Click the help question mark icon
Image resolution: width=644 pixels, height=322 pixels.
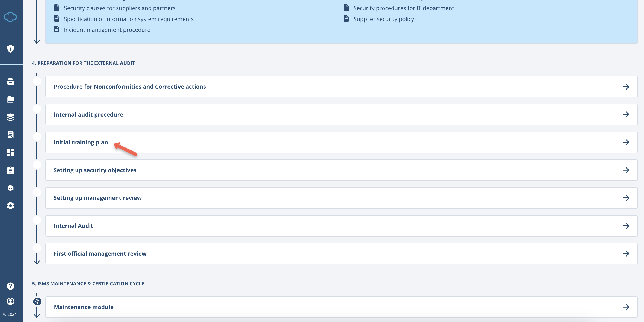(x=10, y=286)
